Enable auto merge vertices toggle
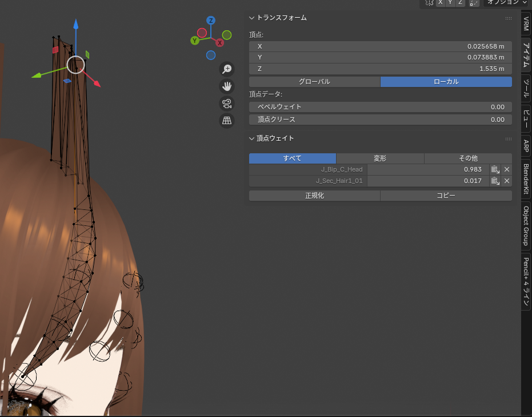The height and width of the screenshot is (417, 532). (474, 3)
